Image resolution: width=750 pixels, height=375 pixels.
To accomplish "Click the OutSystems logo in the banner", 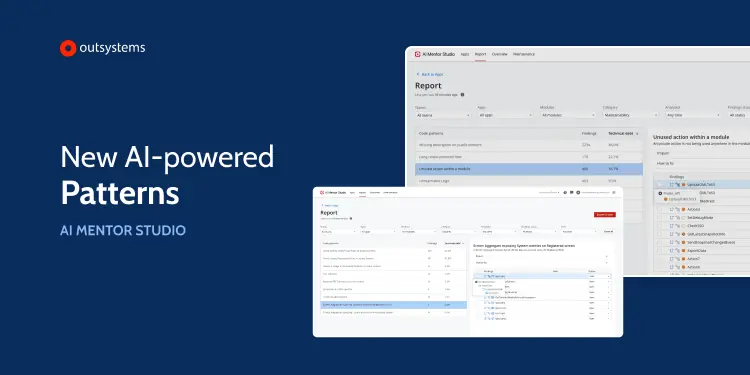I will [102, 48].
